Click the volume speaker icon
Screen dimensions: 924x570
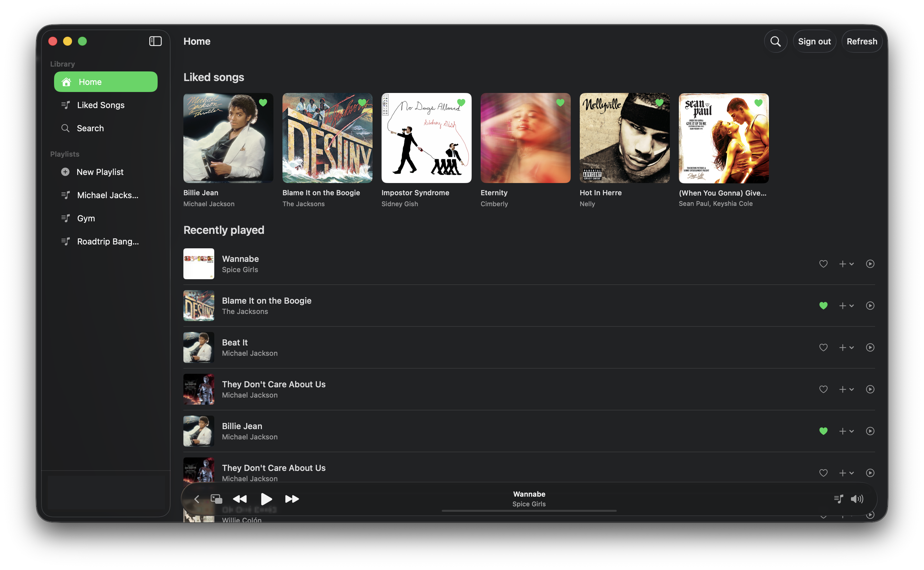point(857,499)
